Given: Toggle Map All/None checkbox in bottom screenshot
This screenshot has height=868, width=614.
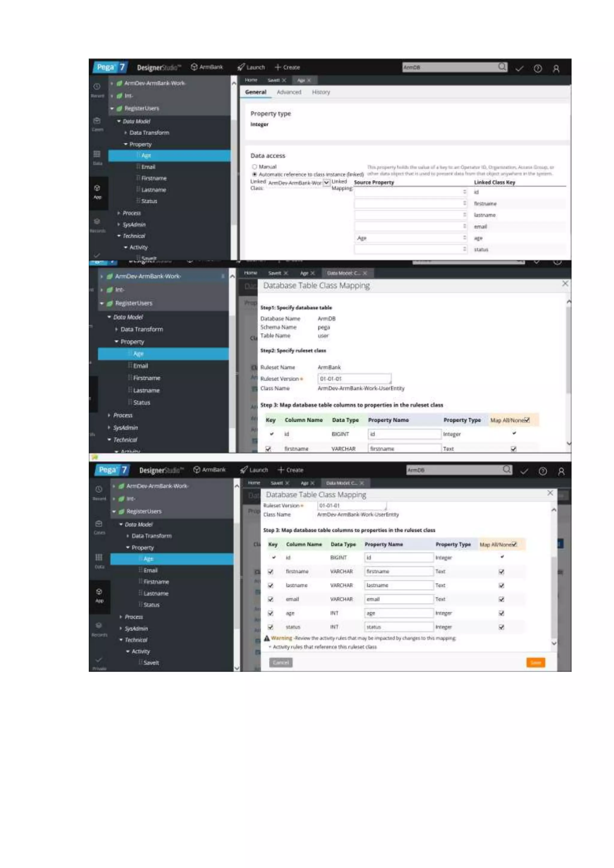Looking at the screenshot, I should coord(514,544).
